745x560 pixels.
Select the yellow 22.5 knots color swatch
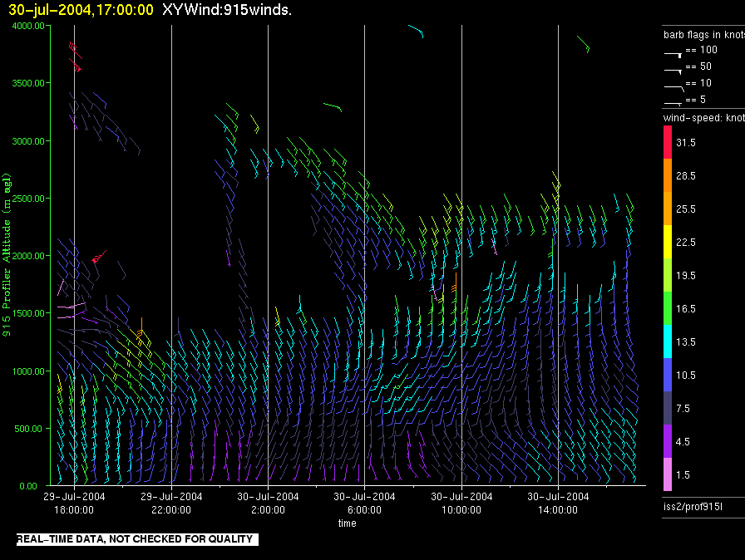668,242
